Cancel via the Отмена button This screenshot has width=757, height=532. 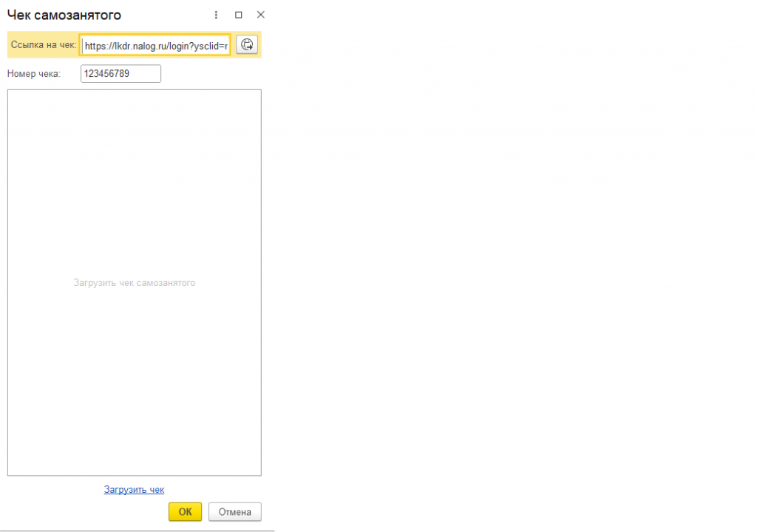(x=234, y=512)
